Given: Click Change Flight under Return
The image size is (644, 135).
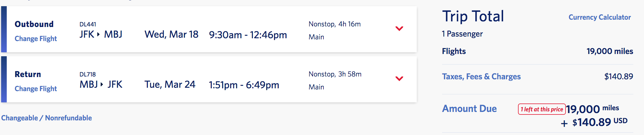Looking at the screenshot, I should pos(36,89).
